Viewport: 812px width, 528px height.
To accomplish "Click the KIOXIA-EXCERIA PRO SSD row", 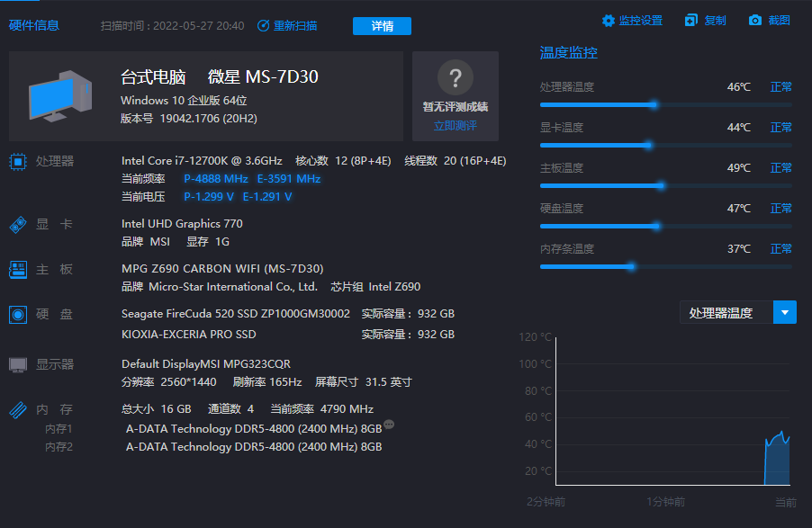I will (288, 335).
